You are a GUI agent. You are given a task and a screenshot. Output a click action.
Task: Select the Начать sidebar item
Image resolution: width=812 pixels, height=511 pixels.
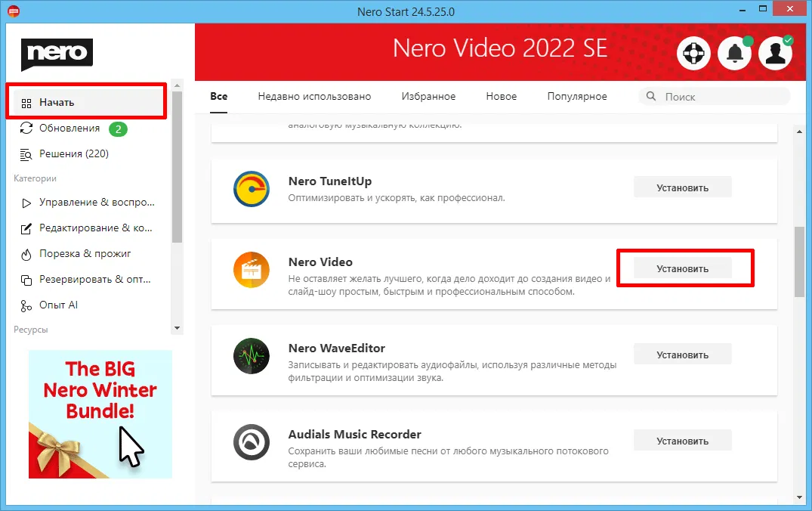point(87,102)
